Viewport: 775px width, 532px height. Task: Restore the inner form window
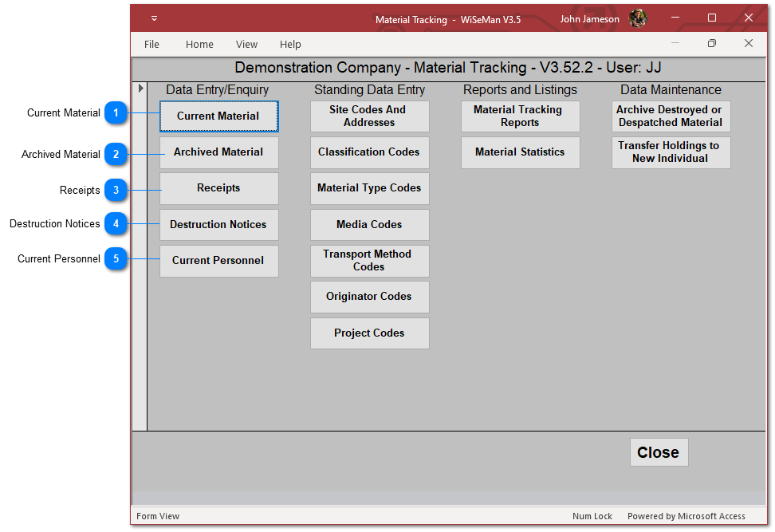(x=712, y=43)
